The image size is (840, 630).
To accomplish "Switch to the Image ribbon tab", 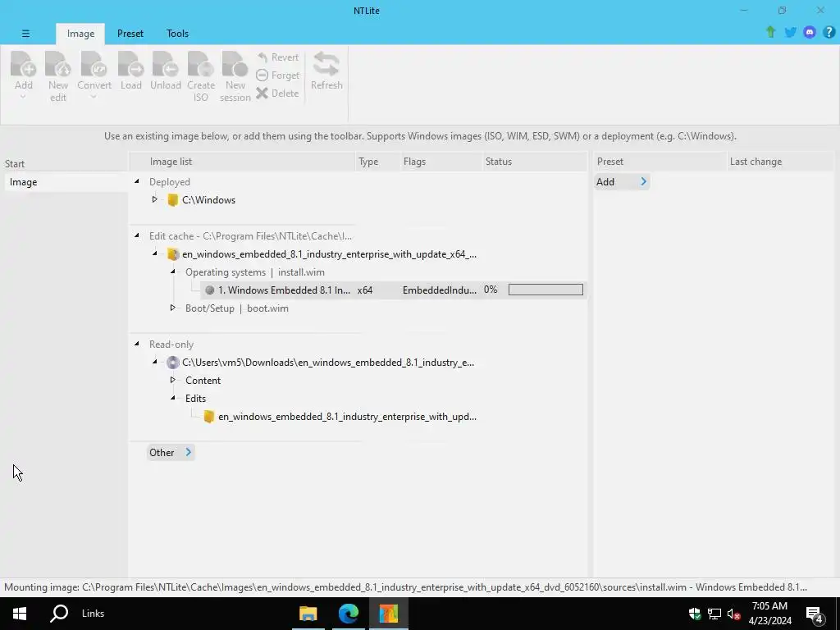I will point(80,34).
